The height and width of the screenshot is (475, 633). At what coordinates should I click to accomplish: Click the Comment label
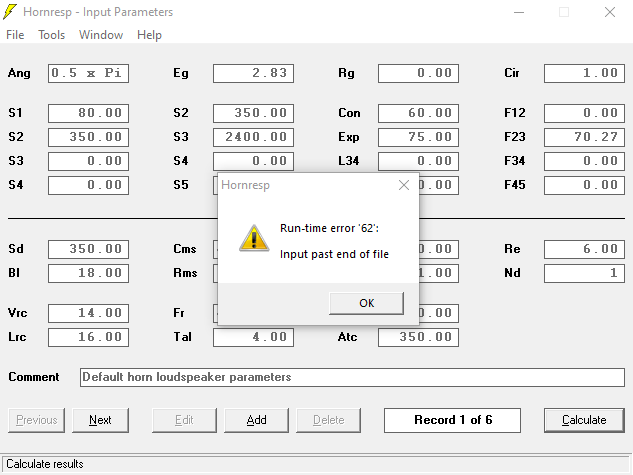click(x=34, y=377)
